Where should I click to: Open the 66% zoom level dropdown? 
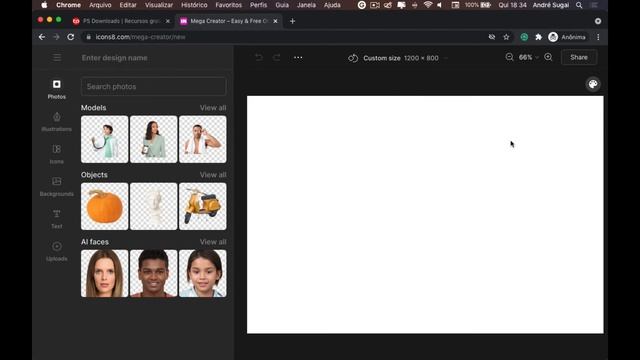[529, 58]
